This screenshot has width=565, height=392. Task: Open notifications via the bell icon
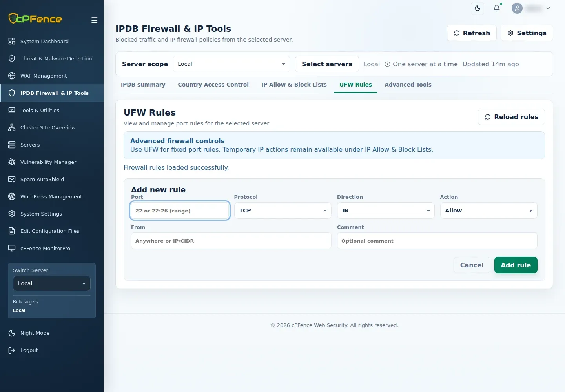pos(497,8)
